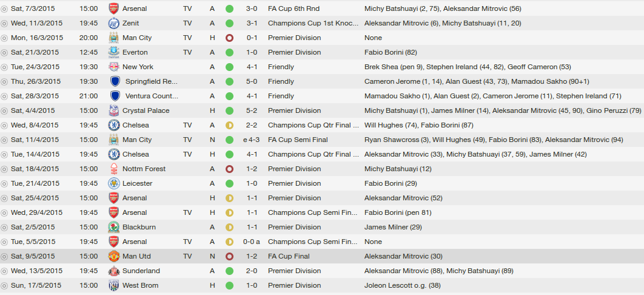Viewport: 644px width, 295px height.
Task: Click the red loss indicator for the 0-1 Man City match
Action: [x=230, y=38]
